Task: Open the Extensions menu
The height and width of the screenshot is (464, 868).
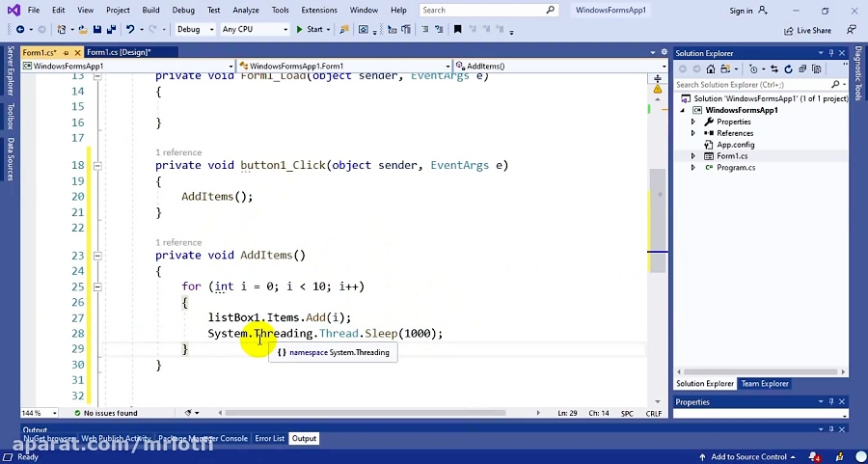Action: [319, 10]
